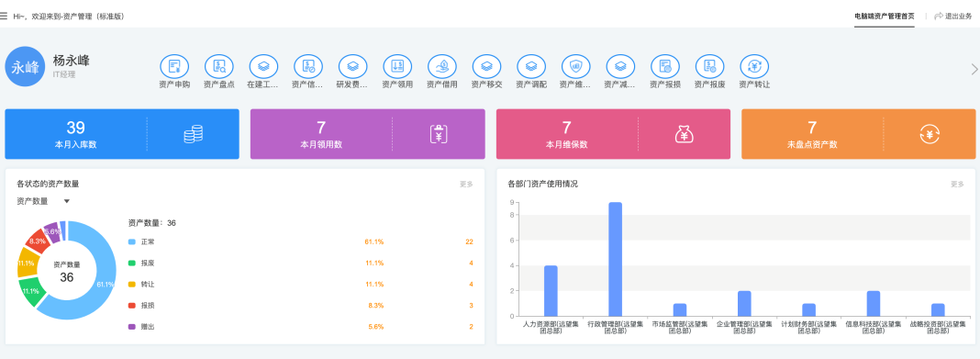
Task: Open 更多 link in 各部门资产使用情况 panel
Action: pos(957,185)
